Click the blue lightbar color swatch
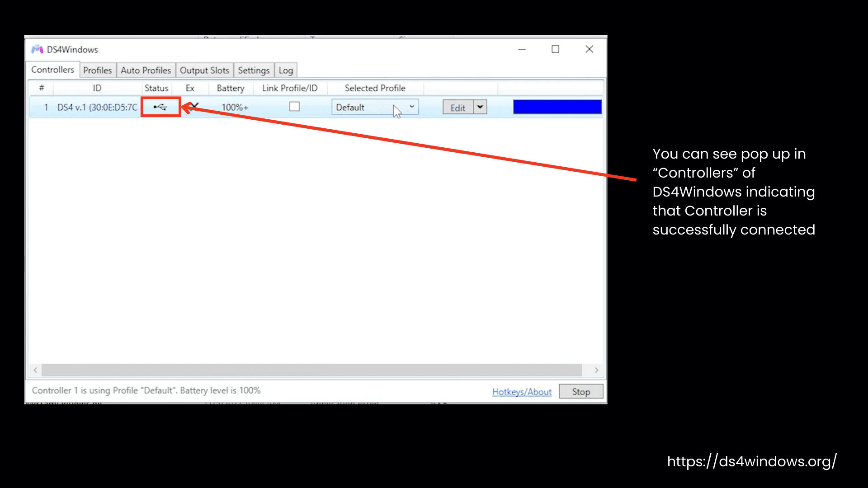 coord(557,107)
